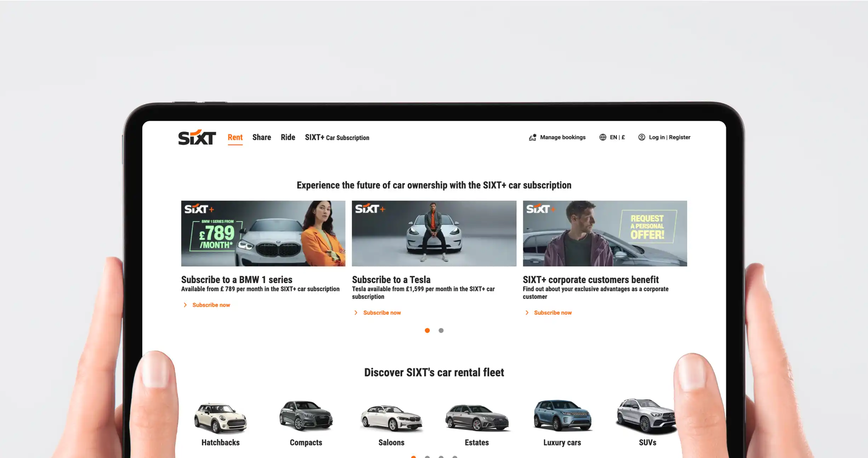Viewport: 868px width, 458px height.
Task: Open the Request a personal offer banner
Action: [x=605, y=233]
